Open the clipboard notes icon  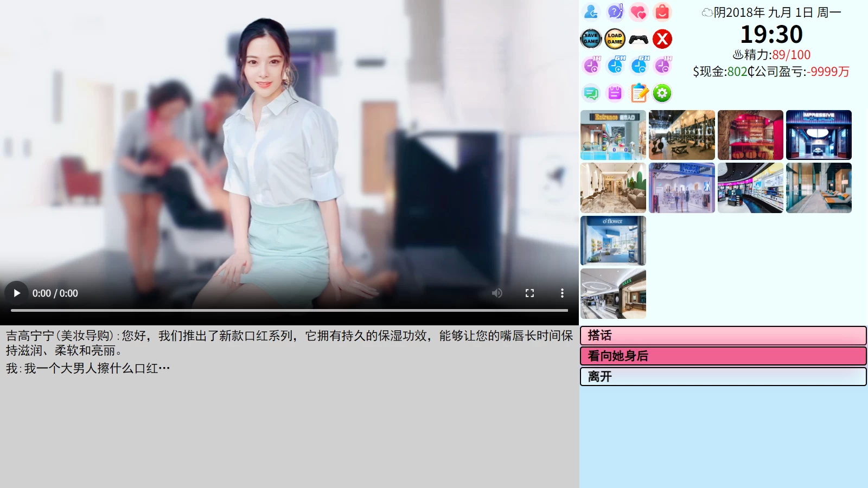639,93
